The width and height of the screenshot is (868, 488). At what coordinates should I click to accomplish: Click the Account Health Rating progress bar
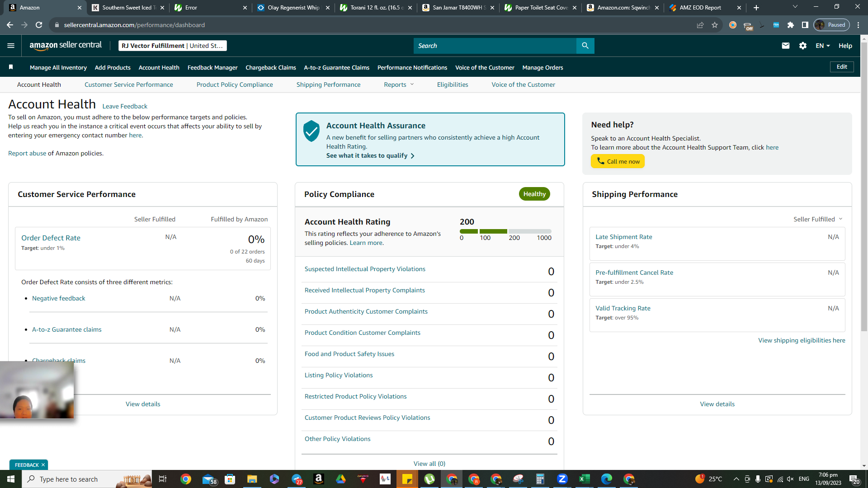tap(505, 231)
